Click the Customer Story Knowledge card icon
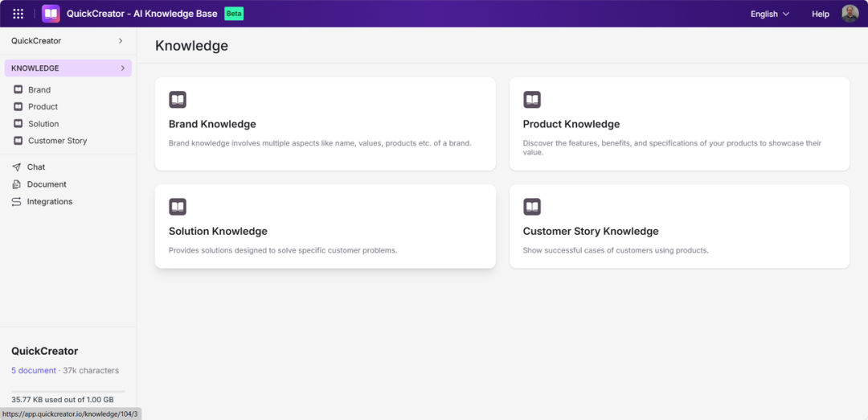The width and height of the screenshot is (868, 420). point(532,207)
